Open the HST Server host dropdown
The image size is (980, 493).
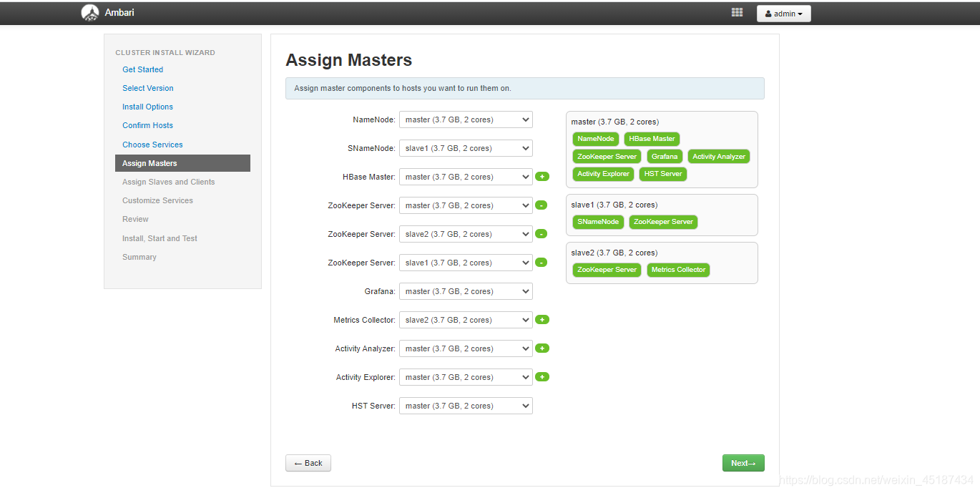point(466,406)
